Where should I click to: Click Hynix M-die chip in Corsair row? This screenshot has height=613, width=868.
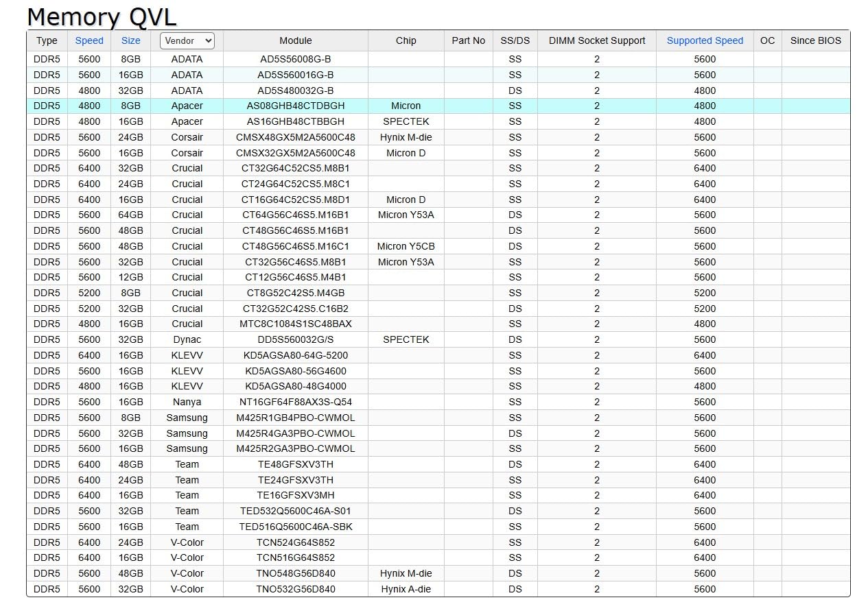[x=406, y=137]
